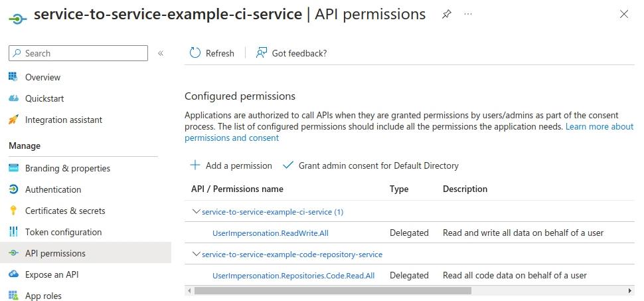Open Authentication in the Manage menu
Viewport: 644px width, 301px height.
(x=53, y=189)
